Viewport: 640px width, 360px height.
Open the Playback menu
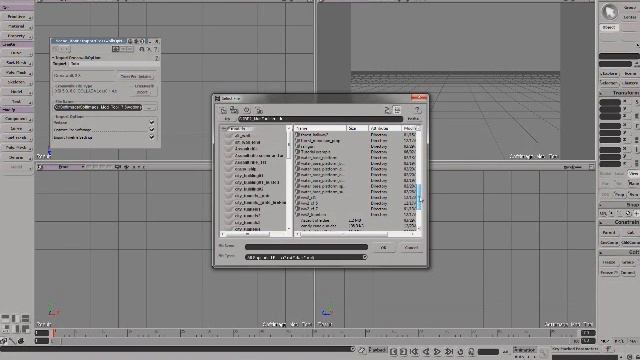(377, 350)
